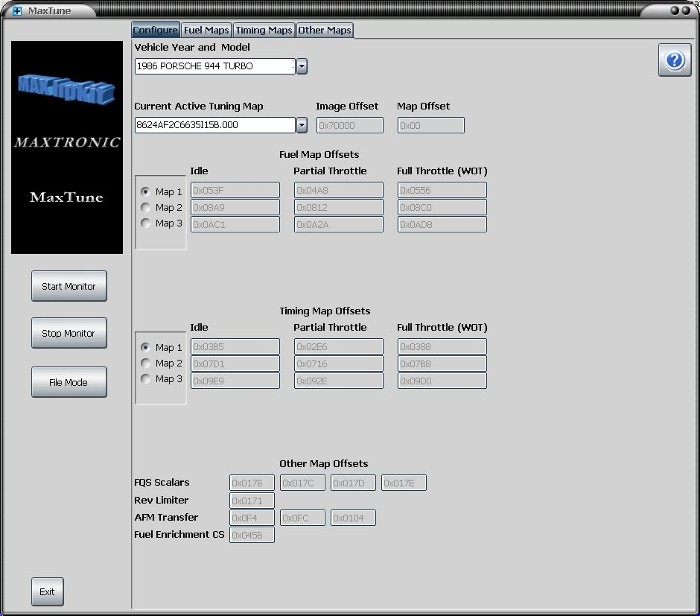Open the help question mark icon
700x616 pixels.
pos(674,60)
